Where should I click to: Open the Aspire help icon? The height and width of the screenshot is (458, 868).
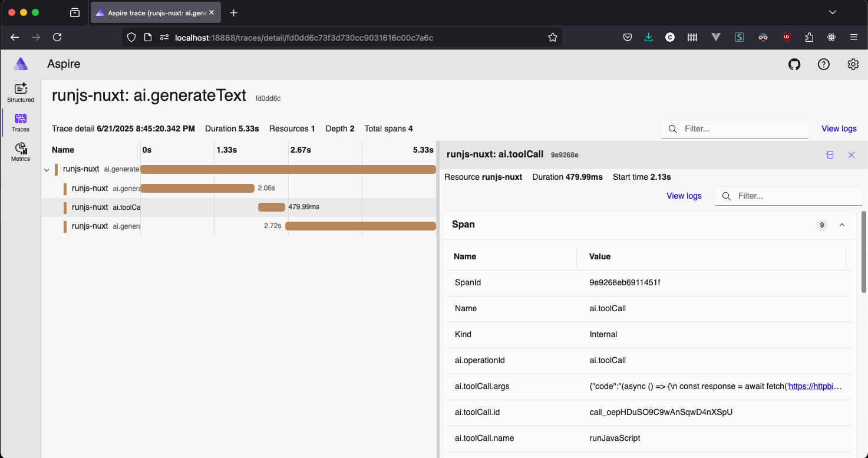pos(824,64)
